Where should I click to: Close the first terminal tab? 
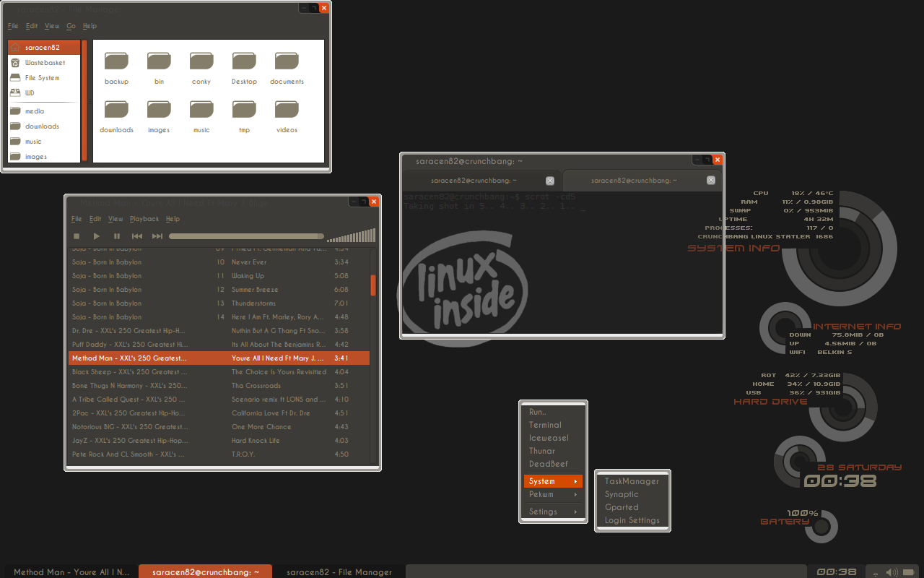[550, 181]
